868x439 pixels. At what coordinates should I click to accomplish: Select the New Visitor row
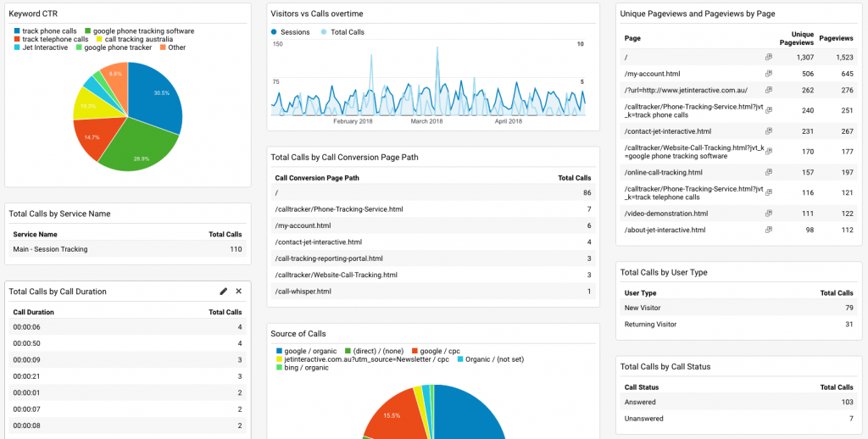(738, 308)
